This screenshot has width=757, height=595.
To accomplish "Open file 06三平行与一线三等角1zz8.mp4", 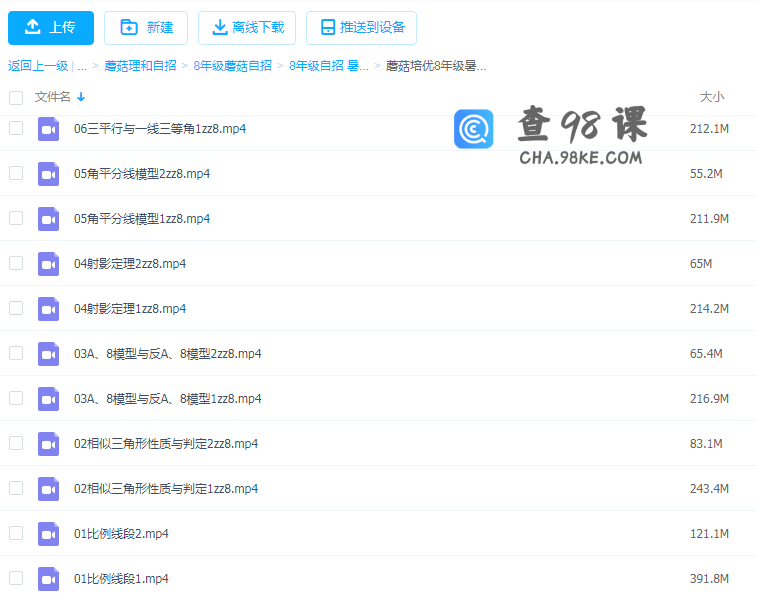I will pyautogui.click(x=160, y=129).
